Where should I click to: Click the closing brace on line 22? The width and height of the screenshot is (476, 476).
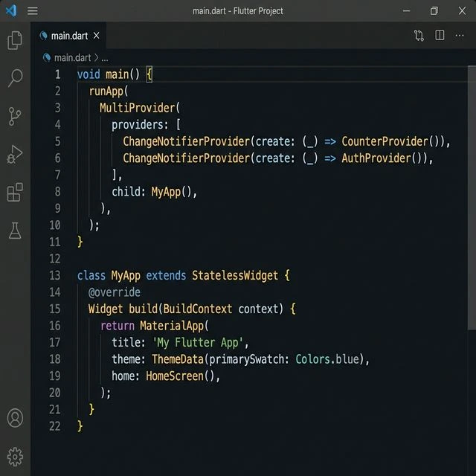point(80,426)
